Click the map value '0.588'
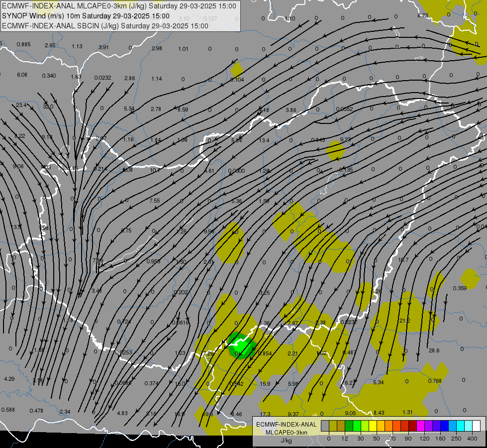Image resolution: width=487 pixels, height=448 pixels. coord(8,410)
